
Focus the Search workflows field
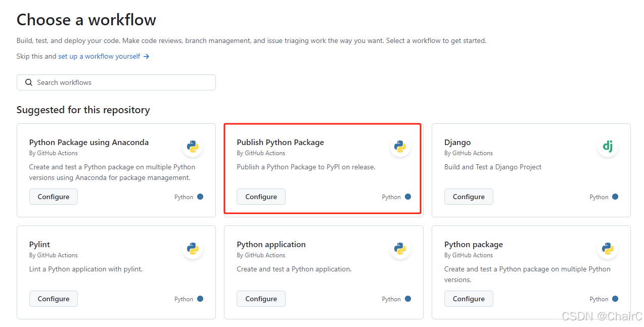pos(116,82)
